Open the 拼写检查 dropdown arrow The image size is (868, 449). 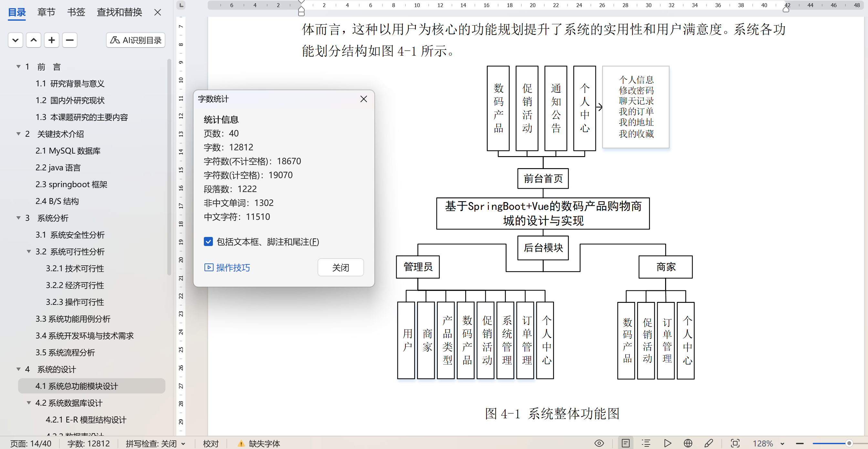click(x=183, y=444)
